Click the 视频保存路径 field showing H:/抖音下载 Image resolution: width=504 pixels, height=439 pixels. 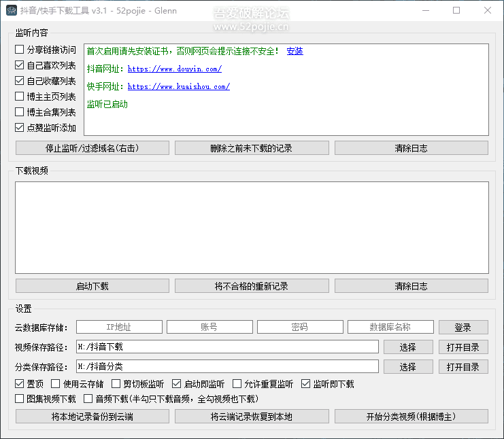tap(227, 347)
